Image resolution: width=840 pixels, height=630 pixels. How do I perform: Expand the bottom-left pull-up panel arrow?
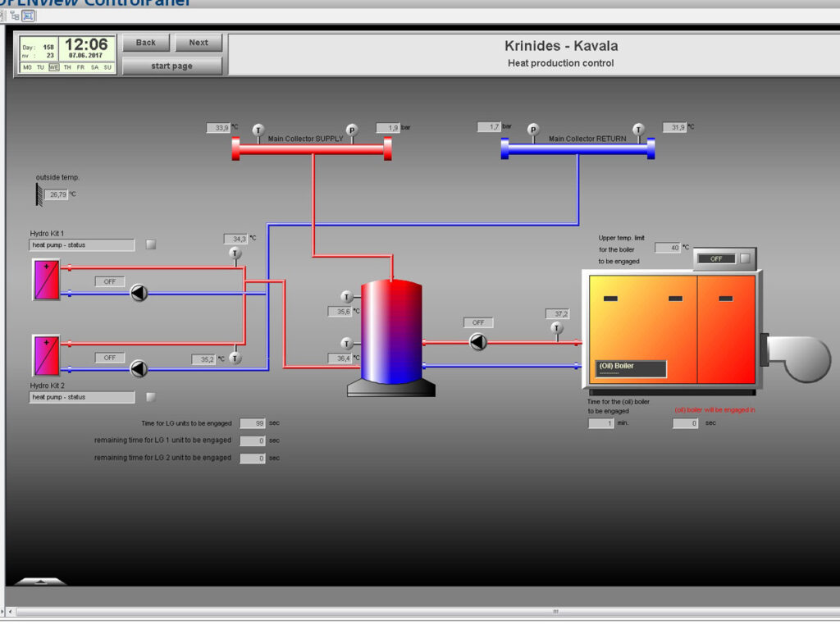(40, 582)
